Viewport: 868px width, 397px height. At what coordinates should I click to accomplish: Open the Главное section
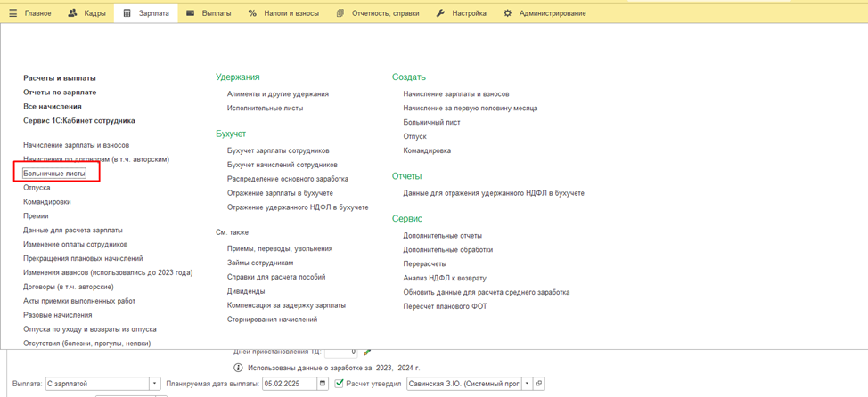click(31, 13)
